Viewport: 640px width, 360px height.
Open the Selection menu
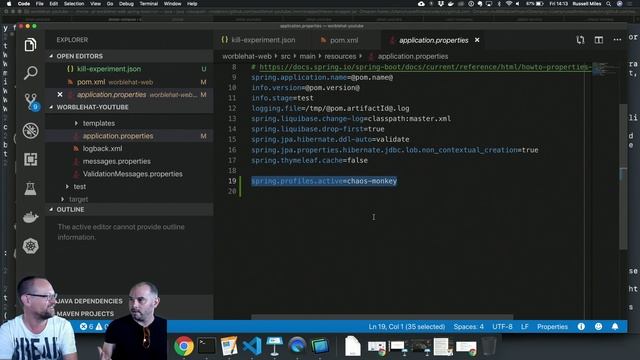[74, 4]
